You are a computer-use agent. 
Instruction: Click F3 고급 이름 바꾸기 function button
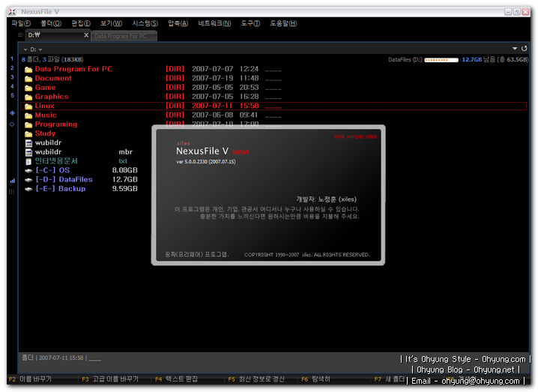tap(110, 379)
